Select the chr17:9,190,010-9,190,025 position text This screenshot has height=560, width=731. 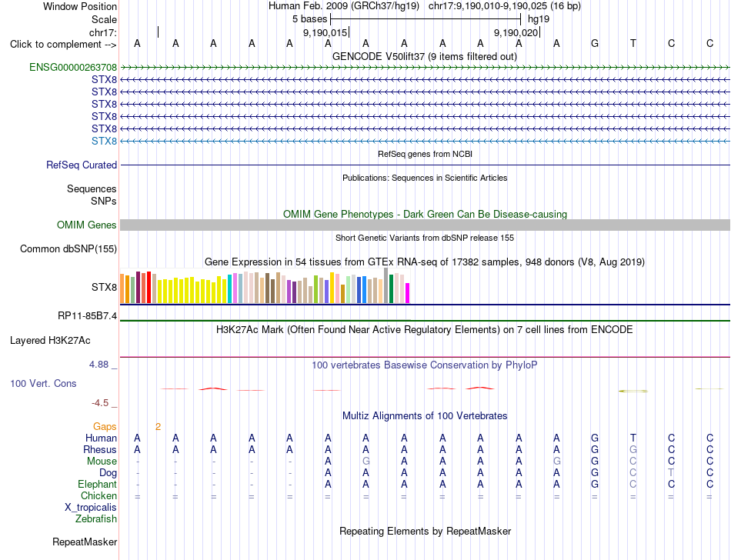488,6
